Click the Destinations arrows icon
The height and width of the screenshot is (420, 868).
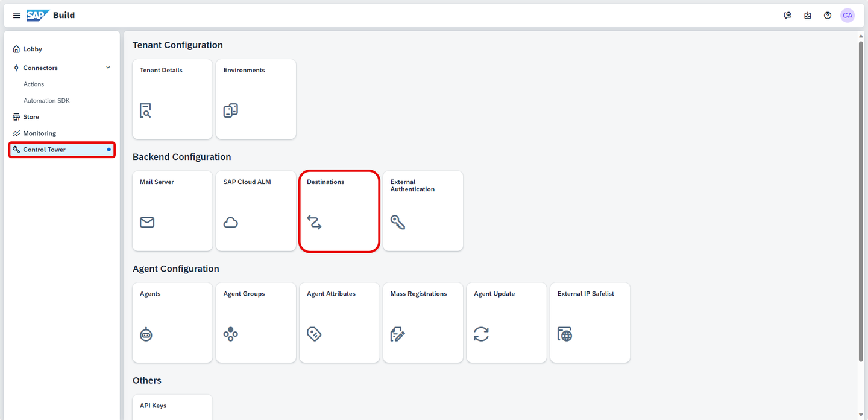tap(314, 222)
